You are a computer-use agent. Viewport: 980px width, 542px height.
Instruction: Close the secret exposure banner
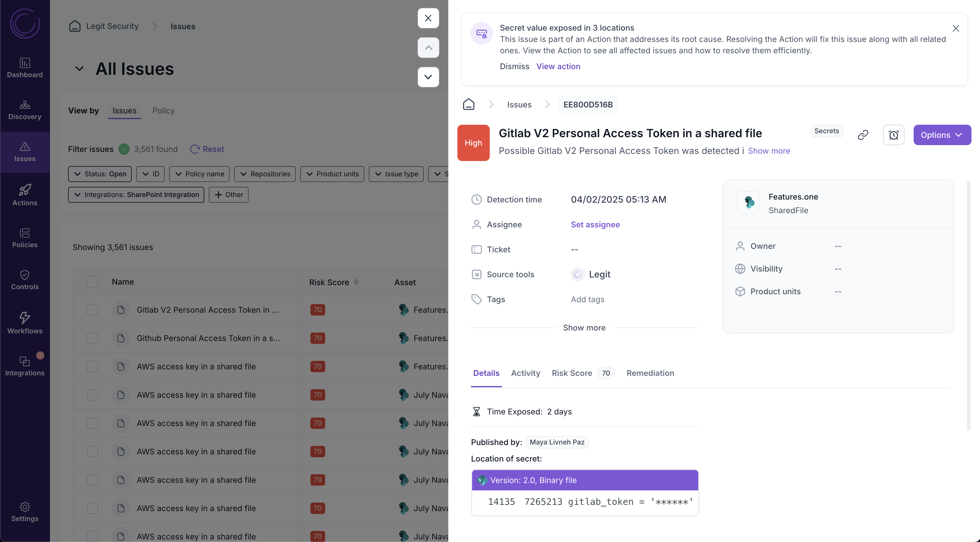pos(956,28)
